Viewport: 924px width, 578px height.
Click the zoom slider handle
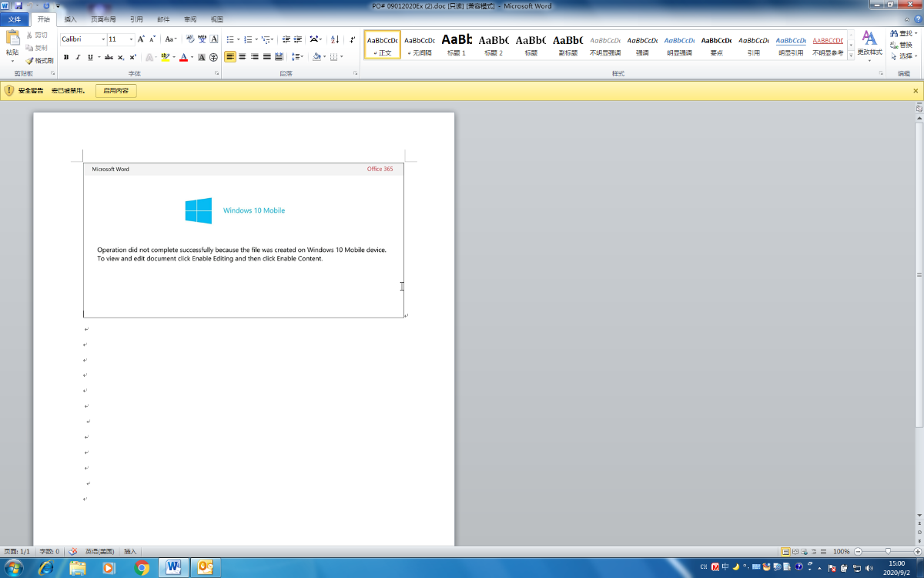[888, 552]
